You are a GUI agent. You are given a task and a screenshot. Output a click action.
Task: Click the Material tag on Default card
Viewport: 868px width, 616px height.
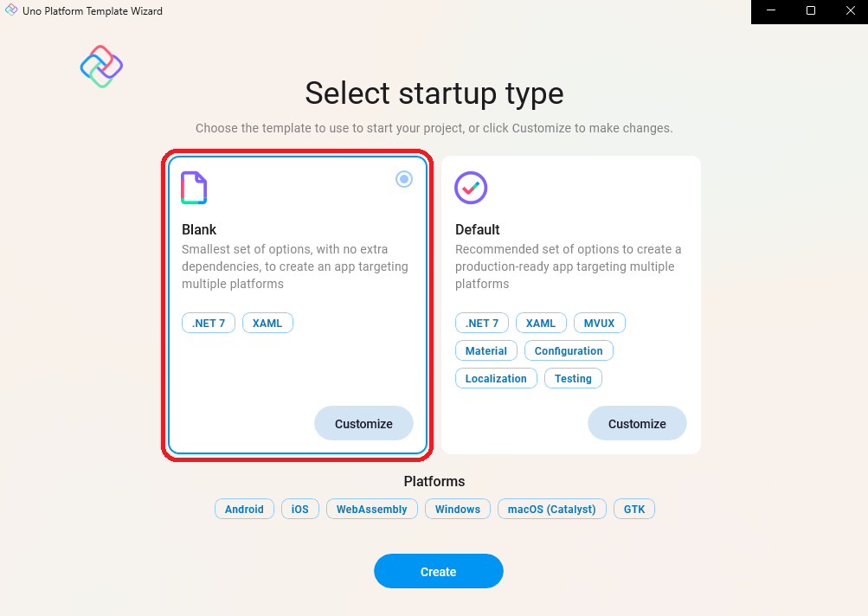click(485, 350)
